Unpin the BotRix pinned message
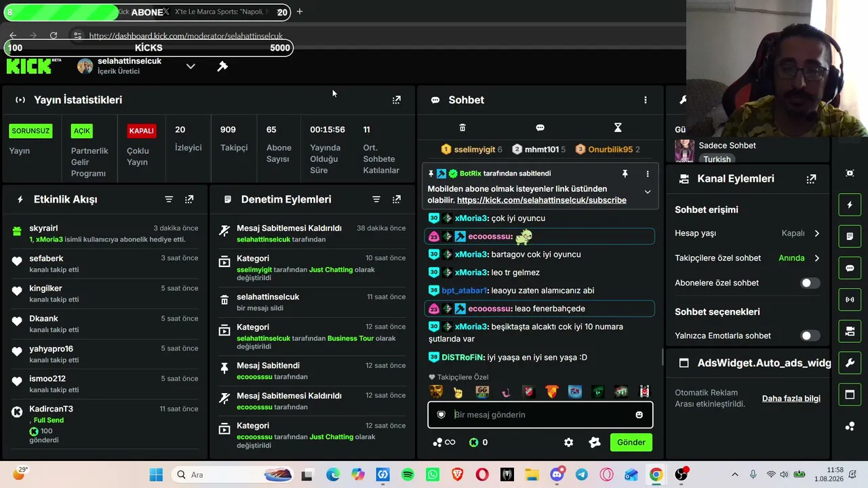The width and height of the screenshot is (868, 488). coord(625,174)
